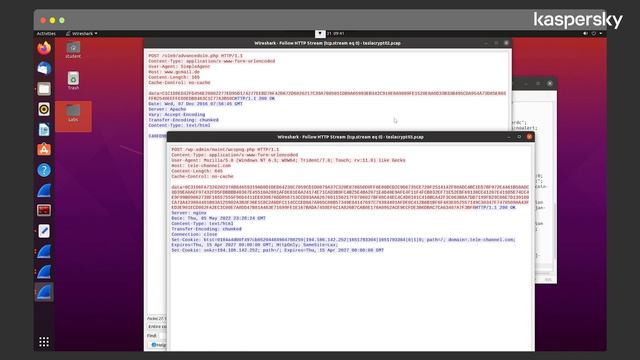This screenshot has width=640, height=360.
Task: Open the red screen app in the dock
Action: (44, 211)
